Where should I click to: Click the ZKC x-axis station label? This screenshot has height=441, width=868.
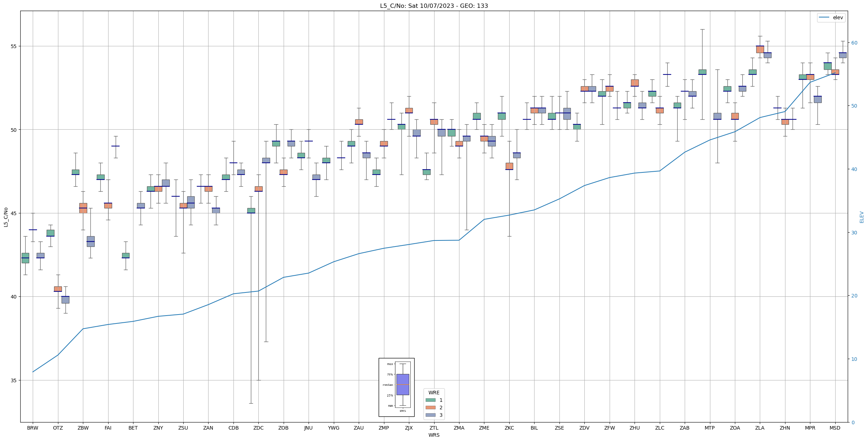click(509, 428)
